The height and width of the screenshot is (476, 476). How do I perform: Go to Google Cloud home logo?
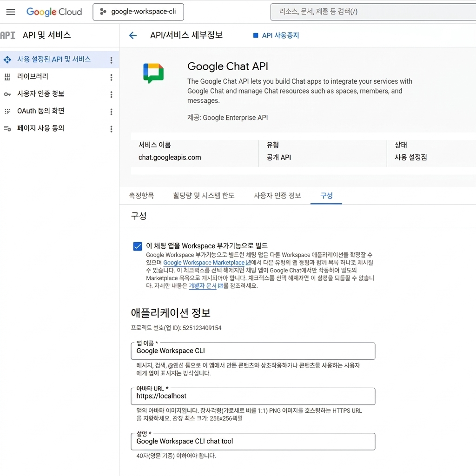point(54,12)
